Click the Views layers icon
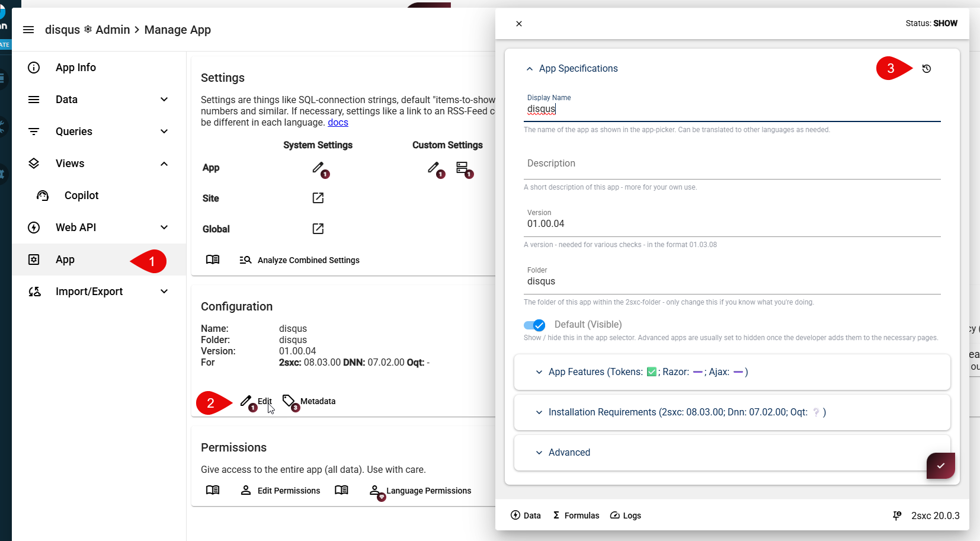This screenshot has height=541, width=980. click(x=34, y=164)
